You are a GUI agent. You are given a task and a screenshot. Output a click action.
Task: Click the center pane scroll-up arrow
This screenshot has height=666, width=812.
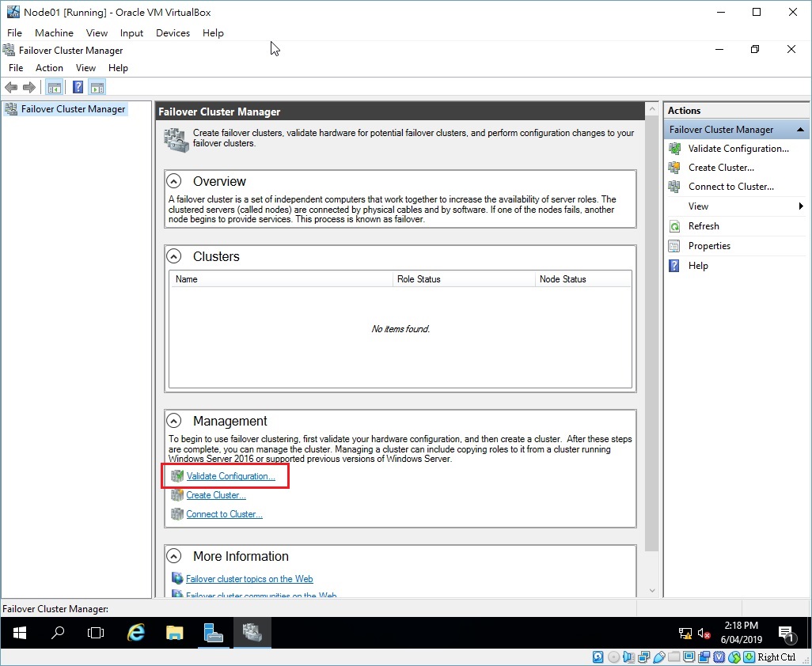tap(652, 109)
